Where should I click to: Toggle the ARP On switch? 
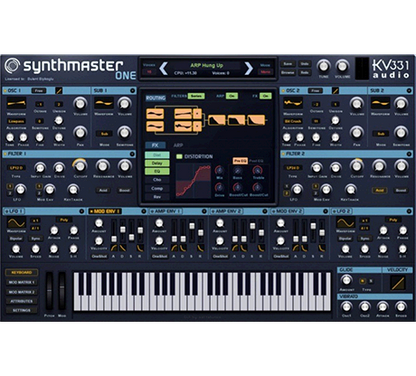(232, 96)
